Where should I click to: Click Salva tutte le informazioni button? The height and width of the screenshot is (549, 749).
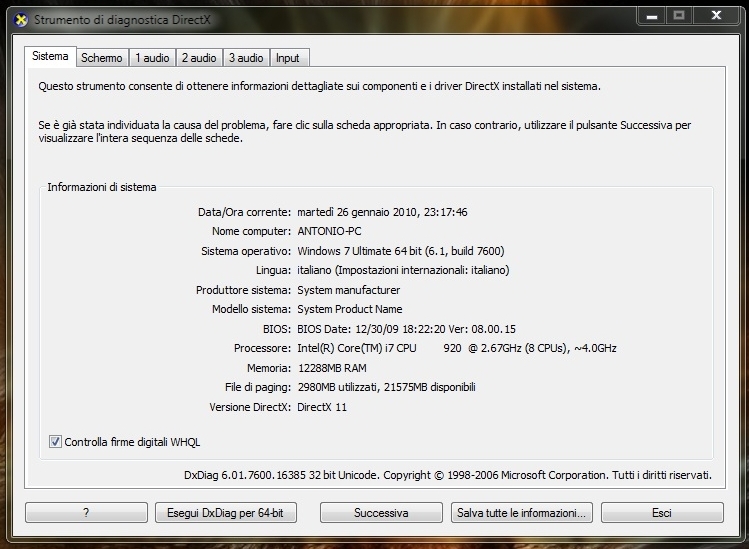(521, 513)
